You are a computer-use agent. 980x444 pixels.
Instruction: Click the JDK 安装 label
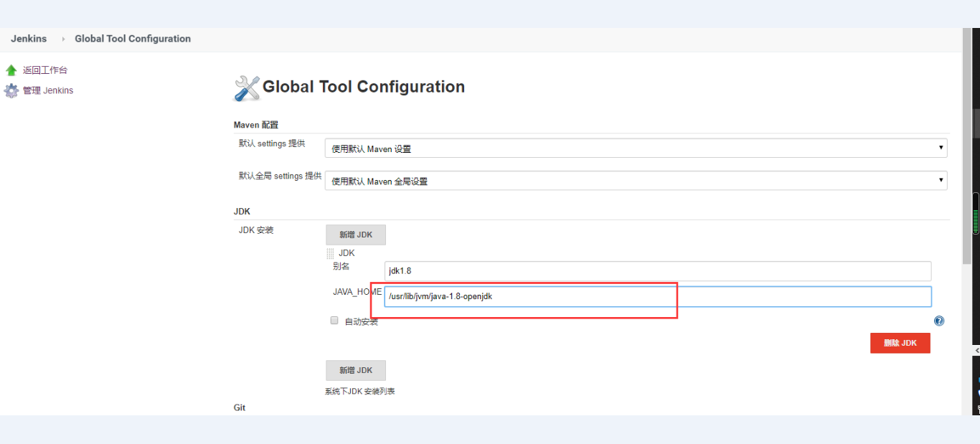click(x=256, y=230)
